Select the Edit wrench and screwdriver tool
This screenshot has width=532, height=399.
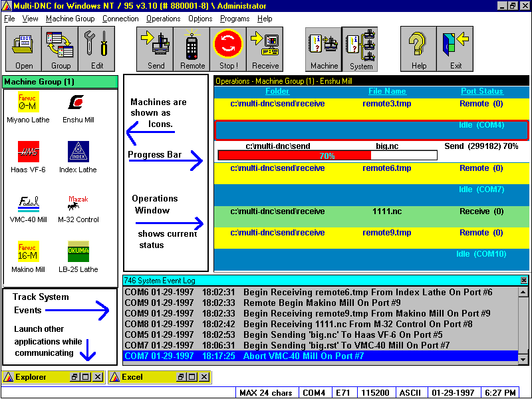coord(96,49)
